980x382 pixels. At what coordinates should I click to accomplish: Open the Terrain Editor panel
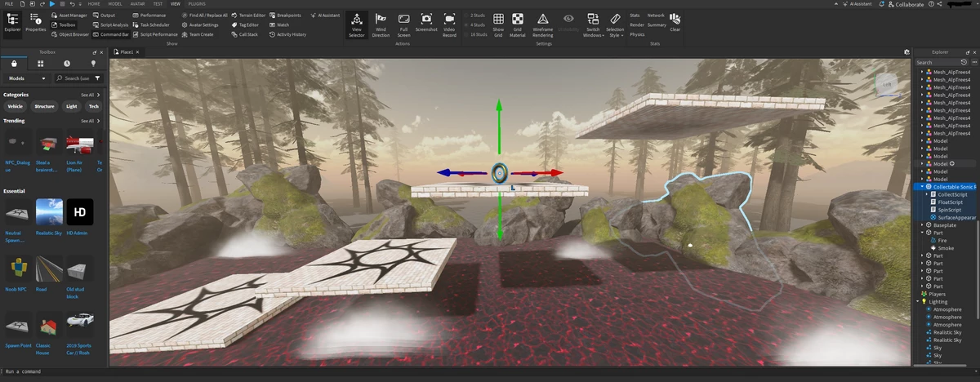pos(248,15)
